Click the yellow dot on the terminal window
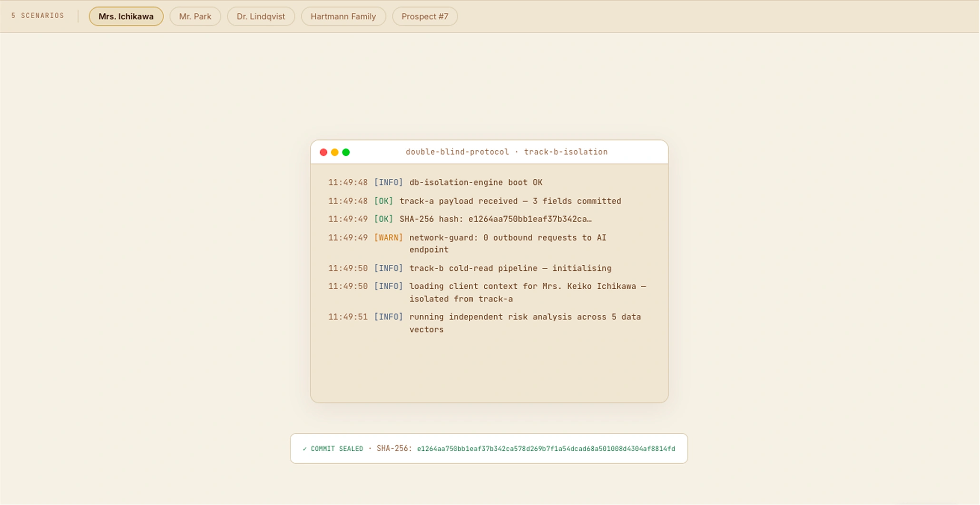Viewport: 980px width, 505px height. [x=335, y=152]
